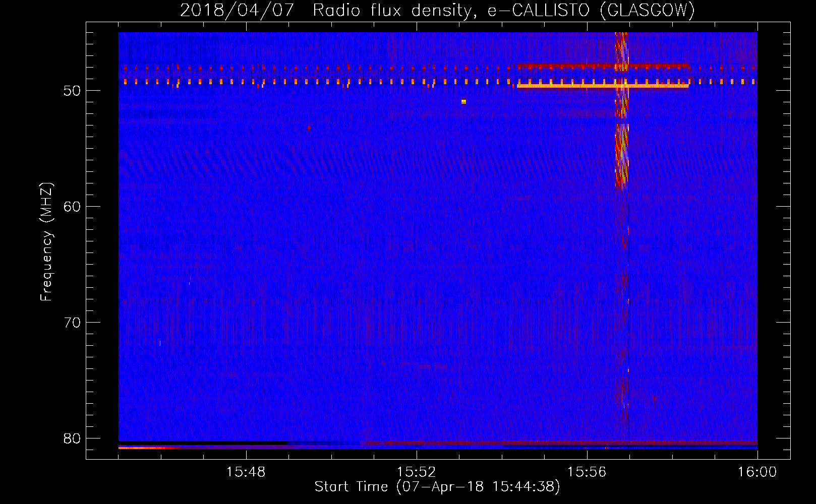The height and width of the screenshot is (504, 816).
Task: Click the 15:56 time tick label
Action: coord(587,472)
